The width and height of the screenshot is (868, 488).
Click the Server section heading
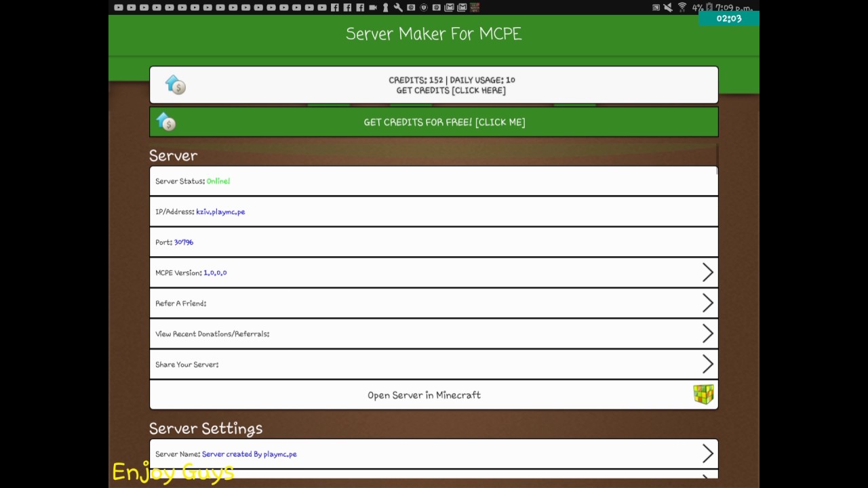(174, 155)
